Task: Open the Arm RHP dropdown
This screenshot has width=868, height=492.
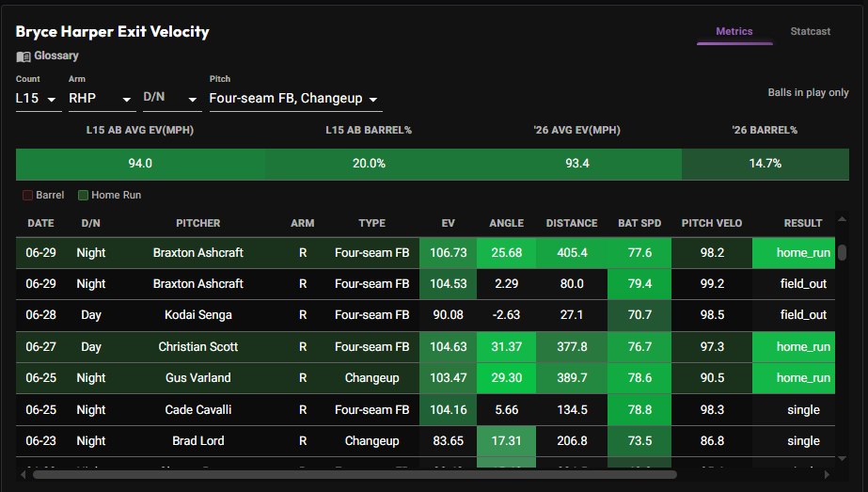Action: 102,99
